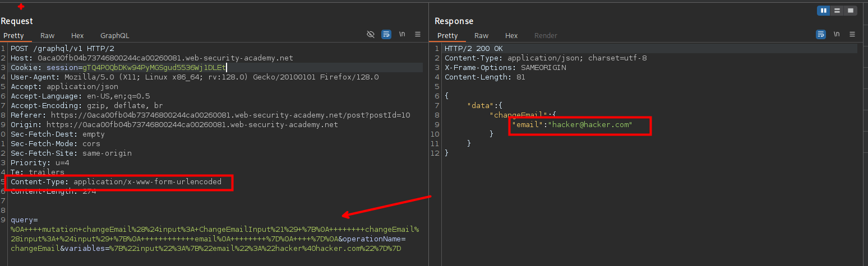This screenshot has width=868, height=266.
Task: Click the red plus icon above Request
Action: tap(21, 7)
